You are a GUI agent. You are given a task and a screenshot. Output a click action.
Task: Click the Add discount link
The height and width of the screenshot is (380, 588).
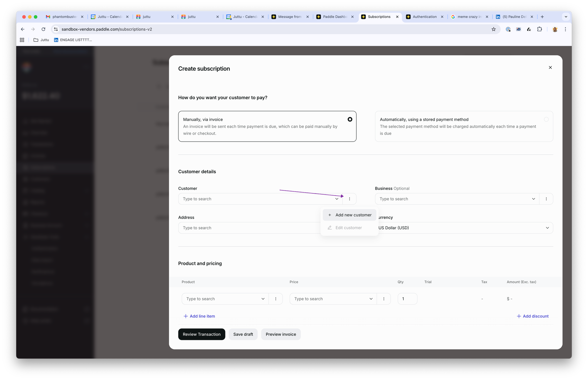pos(532,316)
